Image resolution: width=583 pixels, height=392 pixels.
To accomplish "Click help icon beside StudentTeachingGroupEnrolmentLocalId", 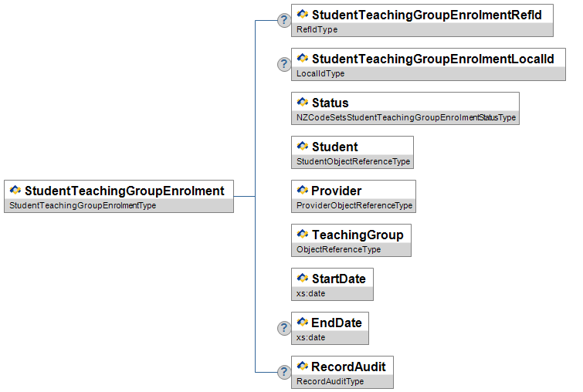I will click(x=284, y=64).
